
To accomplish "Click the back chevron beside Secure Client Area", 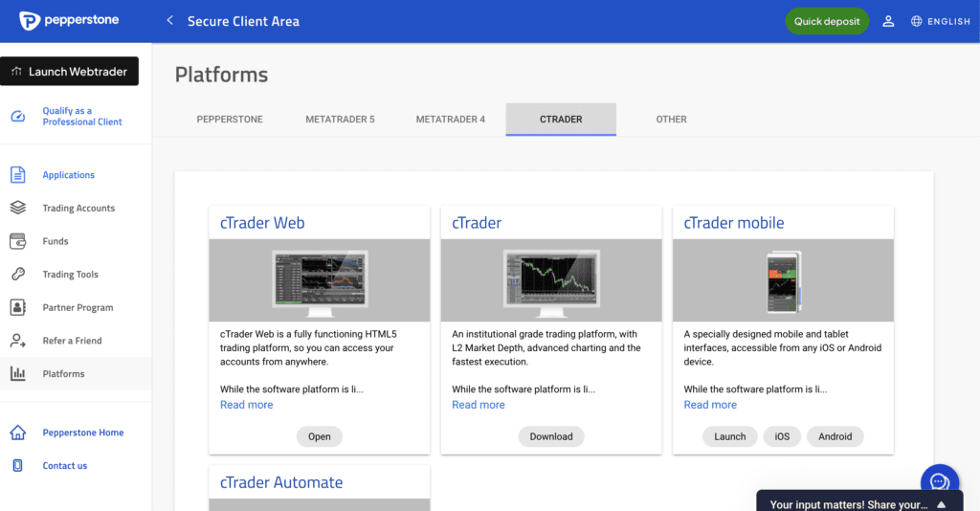I will click(169, 21).
